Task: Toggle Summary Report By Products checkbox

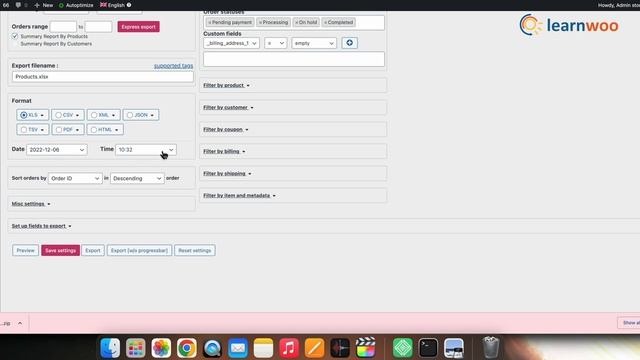Action: click(15, 36)
